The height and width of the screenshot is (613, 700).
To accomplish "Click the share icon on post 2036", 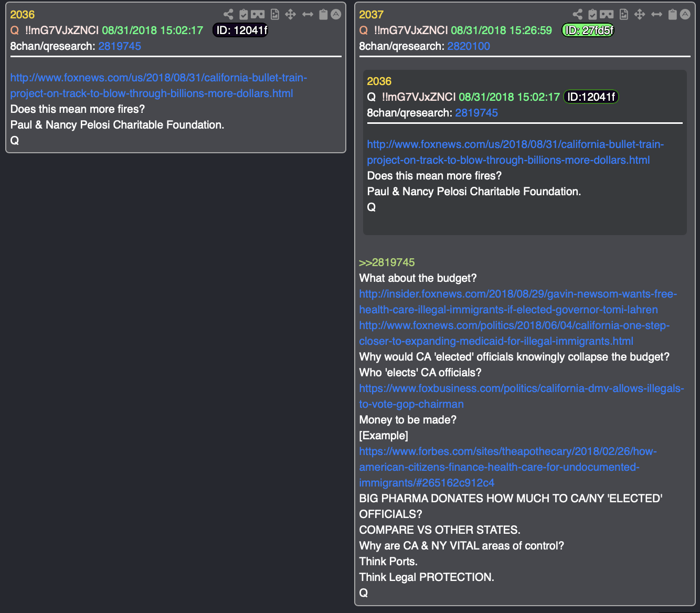I will (228, 15).
